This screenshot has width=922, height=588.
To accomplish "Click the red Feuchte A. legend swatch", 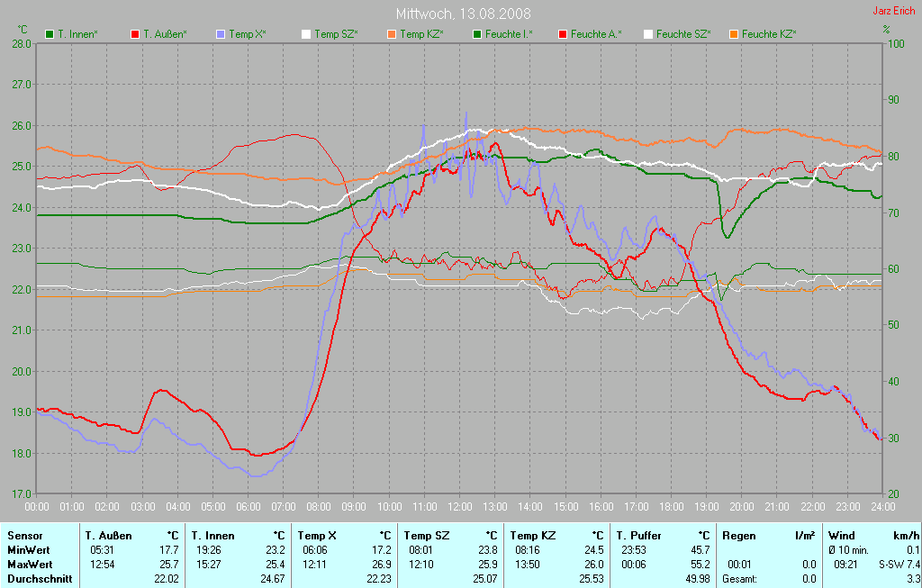I will [563, 34].
